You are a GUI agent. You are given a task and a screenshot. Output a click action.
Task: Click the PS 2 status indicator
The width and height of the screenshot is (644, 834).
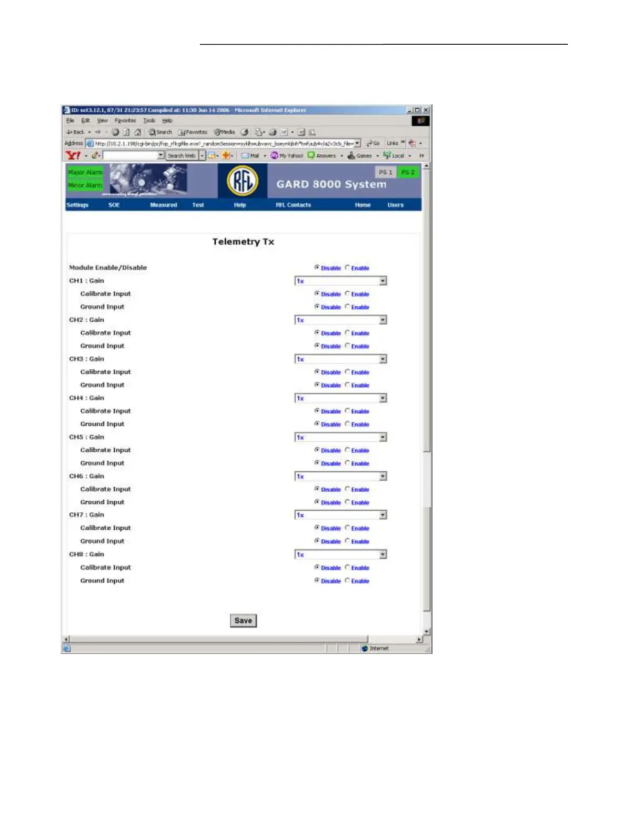click(x=407, y=172)
